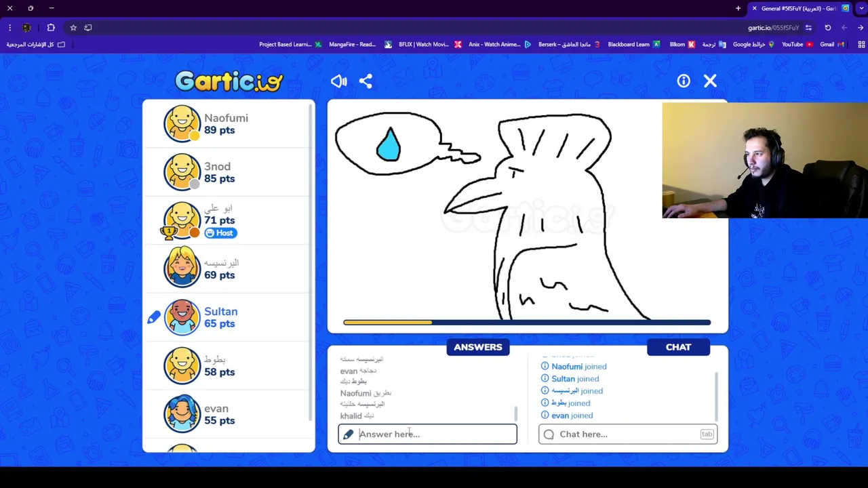Bookmark this page with star icon

coord(73,28)
